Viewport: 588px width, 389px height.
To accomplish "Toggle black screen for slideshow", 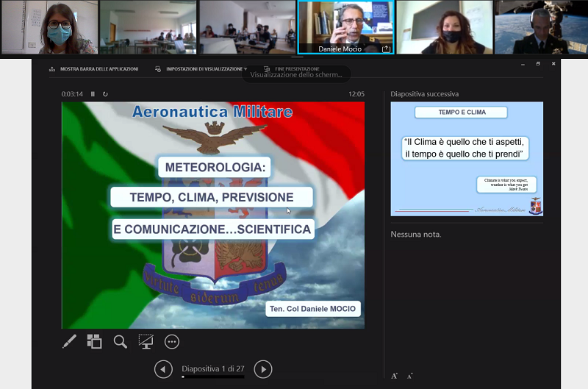I will point(146,341).
